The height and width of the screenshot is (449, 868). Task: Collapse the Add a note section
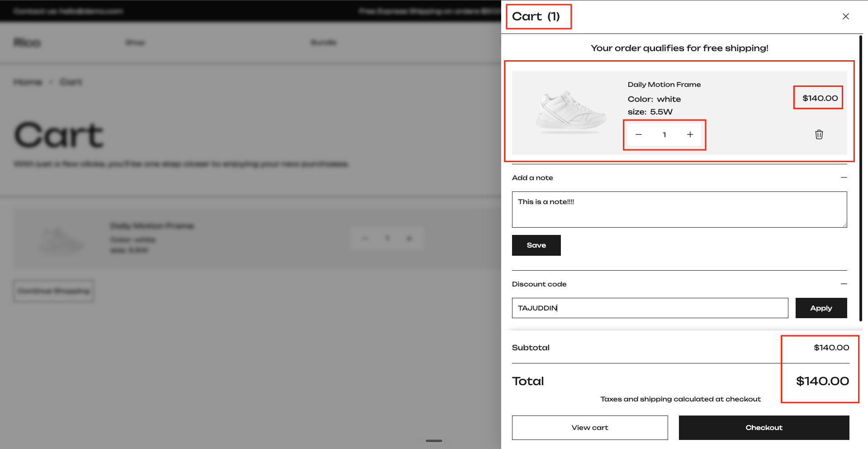[x=844, y=177]
